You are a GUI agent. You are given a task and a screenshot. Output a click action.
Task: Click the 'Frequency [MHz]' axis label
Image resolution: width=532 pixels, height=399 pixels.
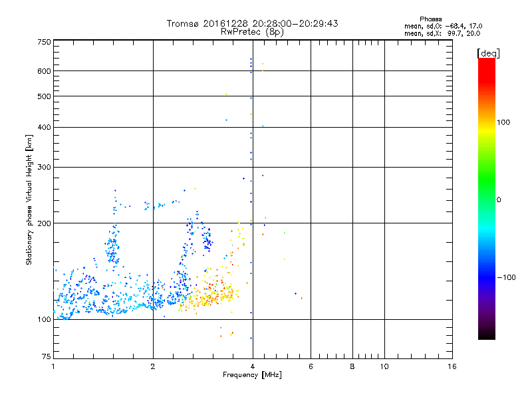(x=252, y=375)
